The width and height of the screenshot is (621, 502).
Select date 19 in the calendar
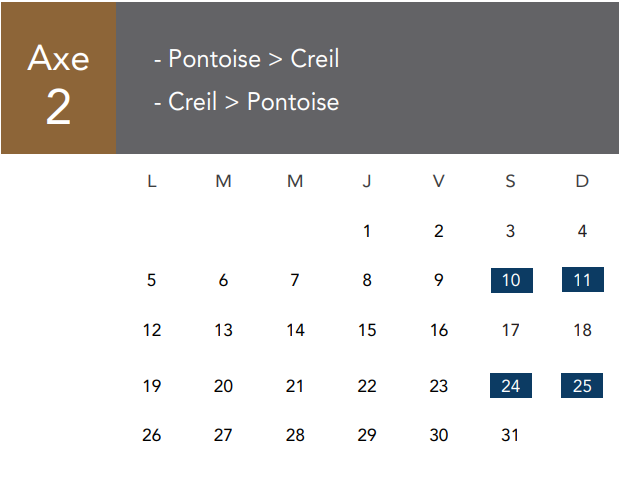[x=152, y=386]
